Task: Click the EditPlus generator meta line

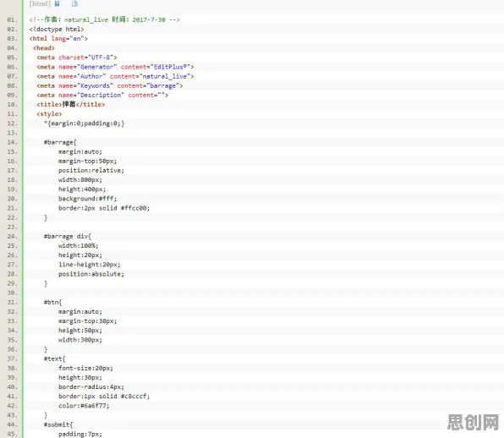Action: coord(115,67)
